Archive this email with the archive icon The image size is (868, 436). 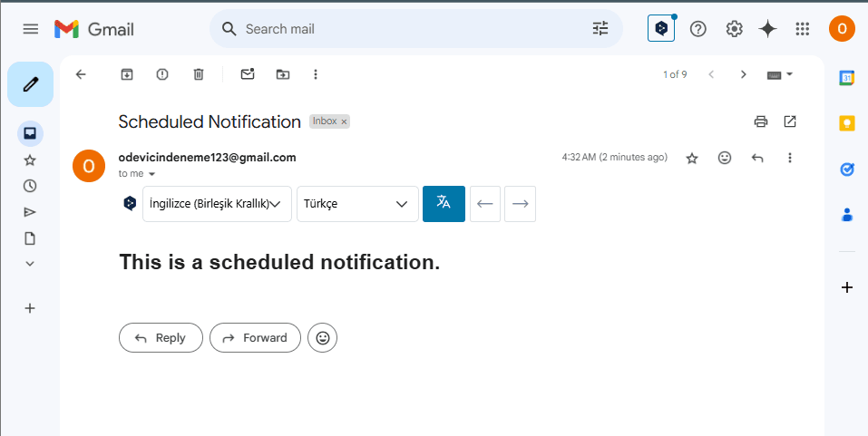127,74
